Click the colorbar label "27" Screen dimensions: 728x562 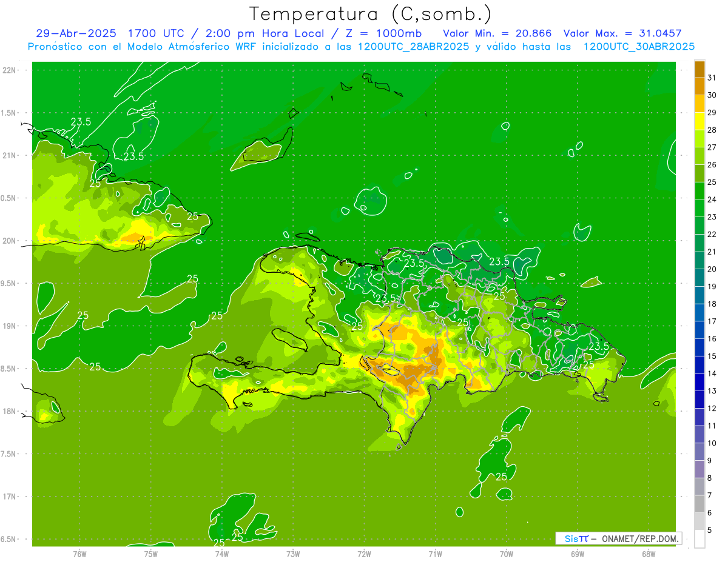(x=712, y=147)
